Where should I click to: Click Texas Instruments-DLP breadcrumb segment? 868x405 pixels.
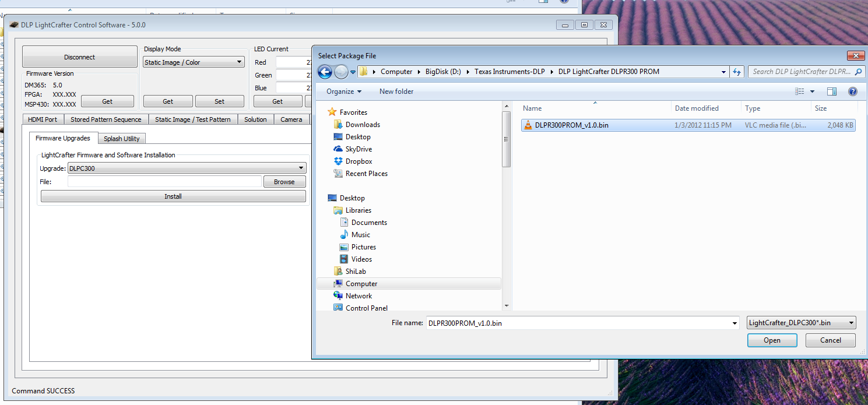coord(509,72)
